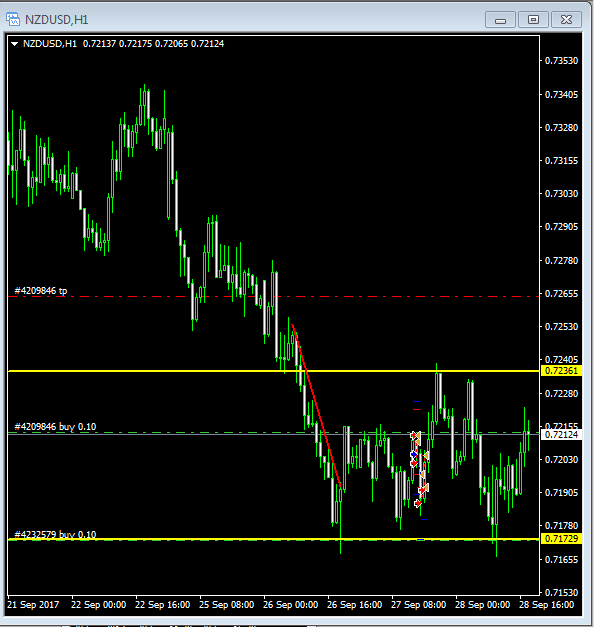Click price scale value 0.72780

tap(562, 261)
